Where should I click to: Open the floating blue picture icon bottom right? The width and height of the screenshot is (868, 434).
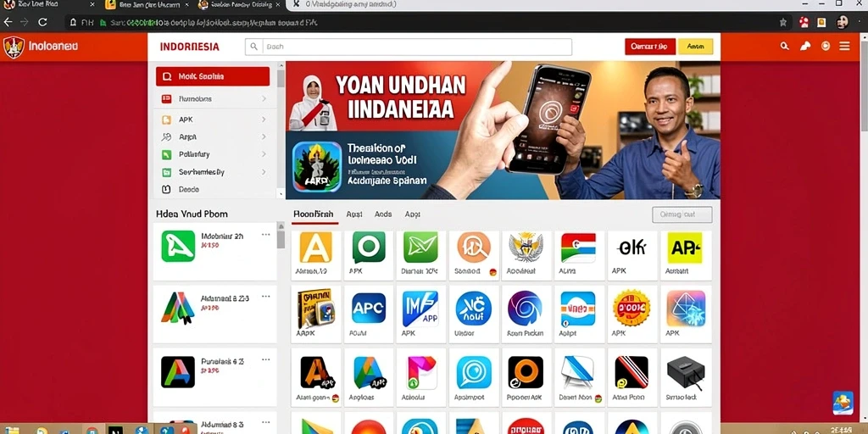click(x=843, y=403)
